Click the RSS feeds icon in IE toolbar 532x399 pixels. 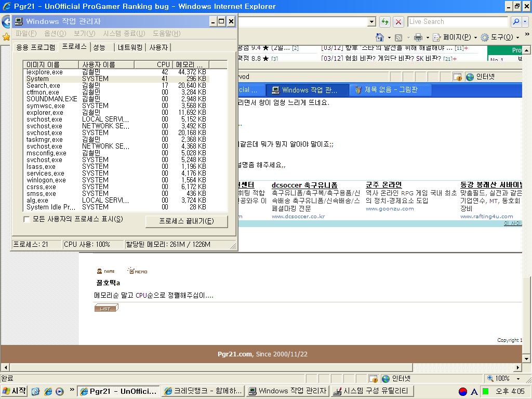click(x=398, y=37)
